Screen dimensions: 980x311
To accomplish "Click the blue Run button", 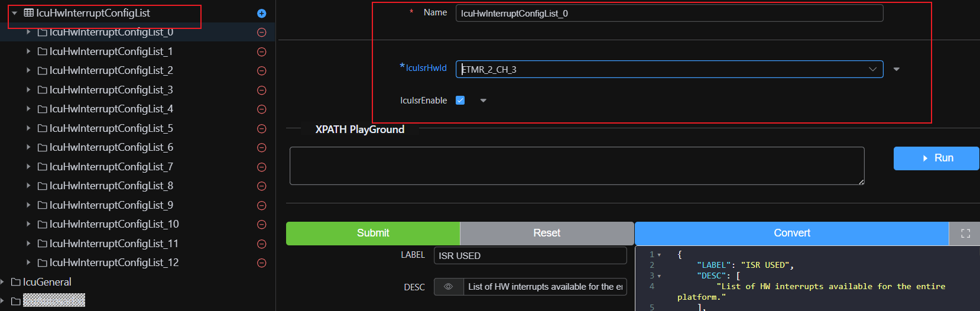I will coord(936,158).
